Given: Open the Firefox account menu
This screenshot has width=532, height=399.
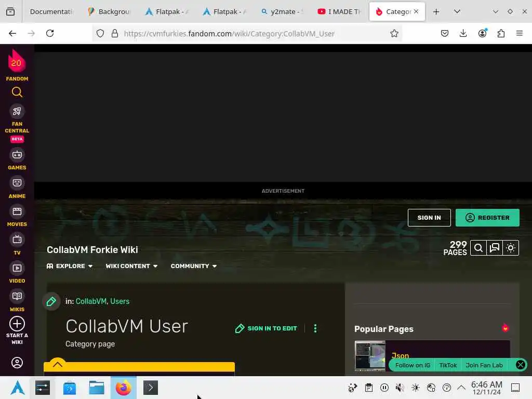Looking at the screenshot, I should click(x=482, y=33).
